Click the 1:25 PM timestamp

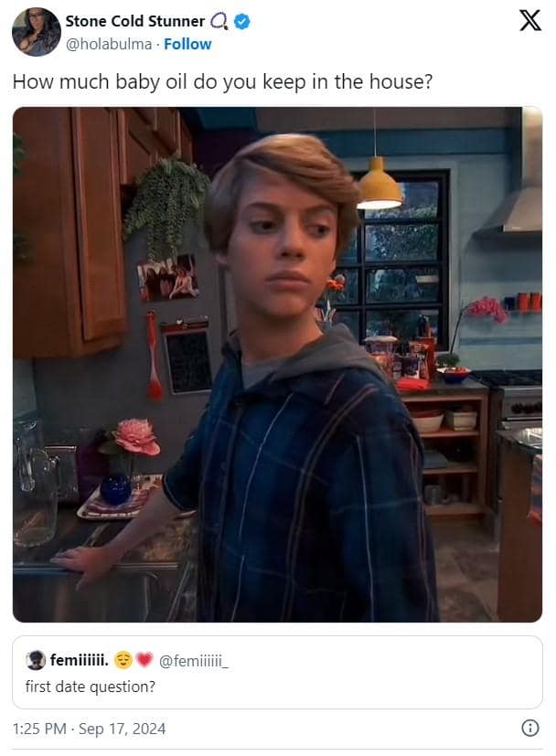point(39,729)
